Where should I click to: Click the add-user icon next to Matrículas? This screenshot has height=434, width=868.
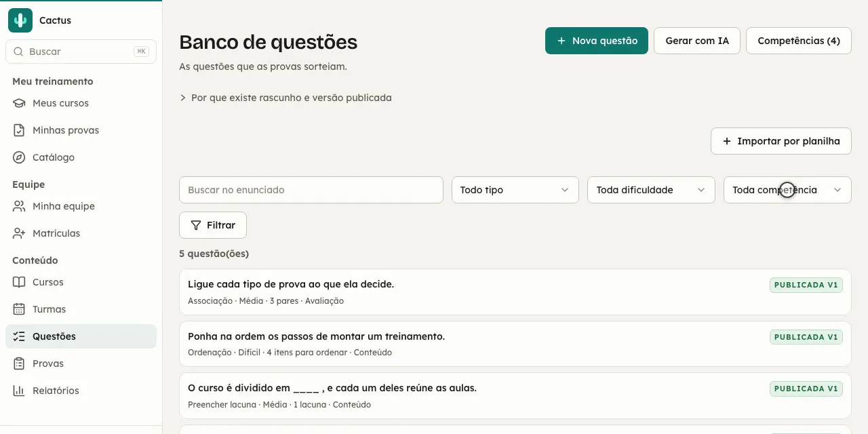pos(19,233)
